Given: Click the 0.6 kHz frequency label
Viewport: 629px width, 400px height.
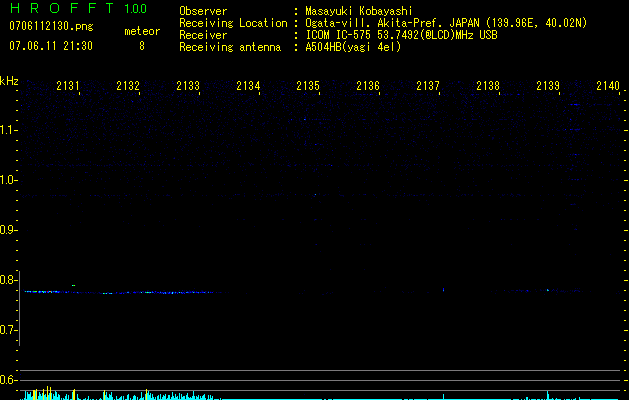Looking at the screenshot, I should click(x=7, y=380).
